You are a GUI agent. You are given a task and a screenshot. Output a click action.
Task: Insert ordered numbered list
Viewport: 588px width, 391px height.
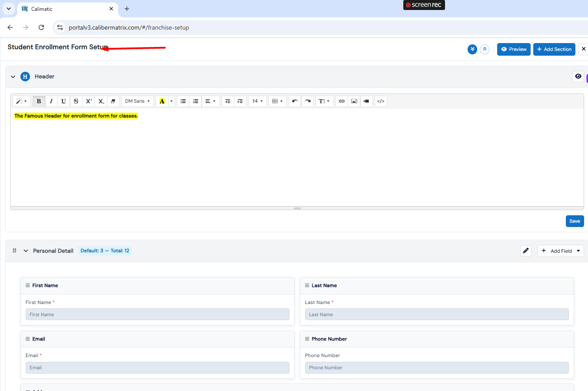[196, 101]
